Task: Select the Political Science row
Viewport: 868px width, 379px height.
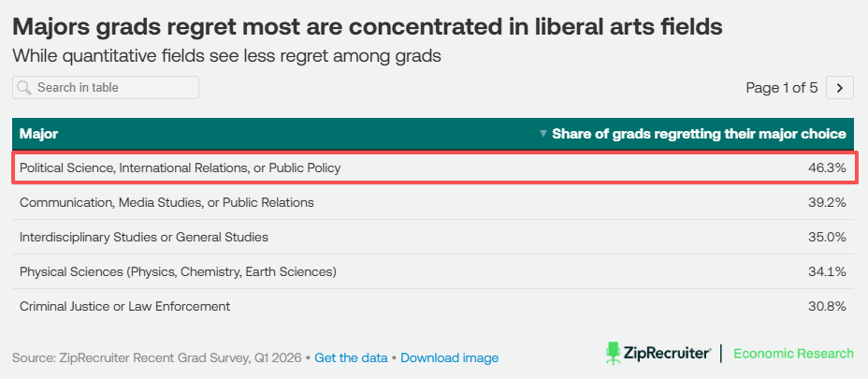Action: pos(435,168)
